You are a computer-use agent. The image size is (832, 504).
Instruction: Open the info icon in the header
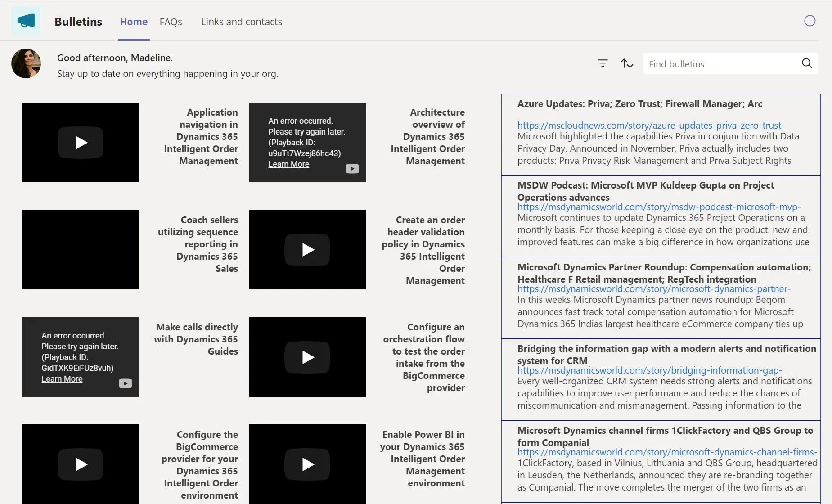click(810, 21)
